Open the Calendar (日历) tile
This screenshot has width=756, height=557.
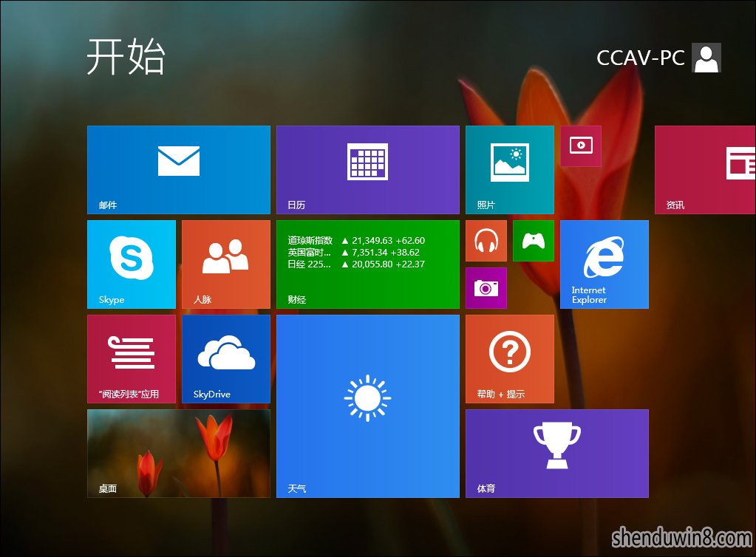coord(368,170)
